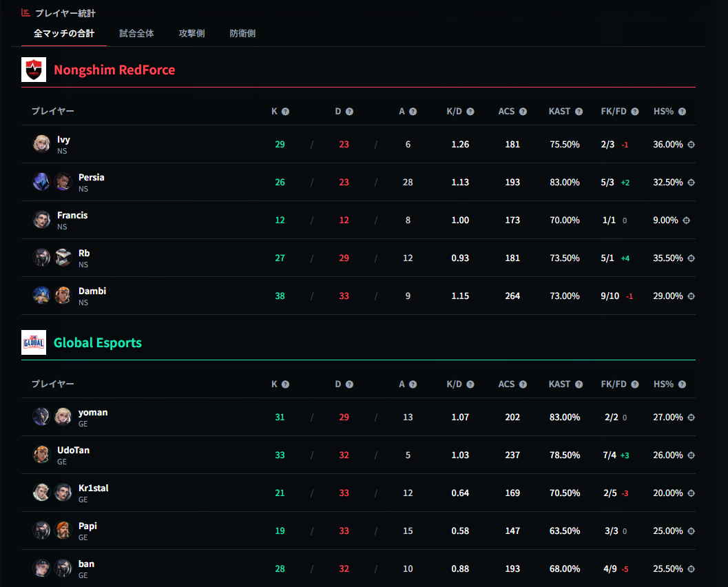Open Ivy's headshot detail crosshair icon
Viewport: 728px width, 587px height.
[x=691, y=145]
